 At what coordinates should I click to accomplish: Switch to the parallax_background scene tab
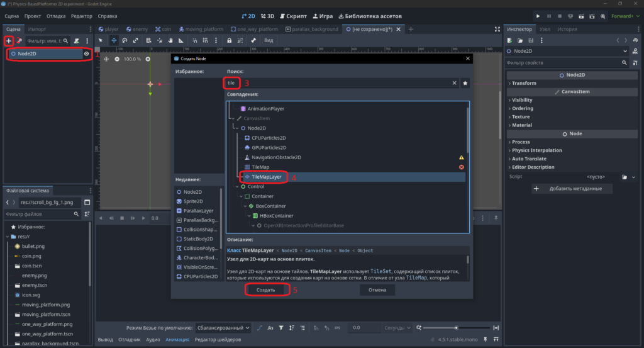click(312, 29)
